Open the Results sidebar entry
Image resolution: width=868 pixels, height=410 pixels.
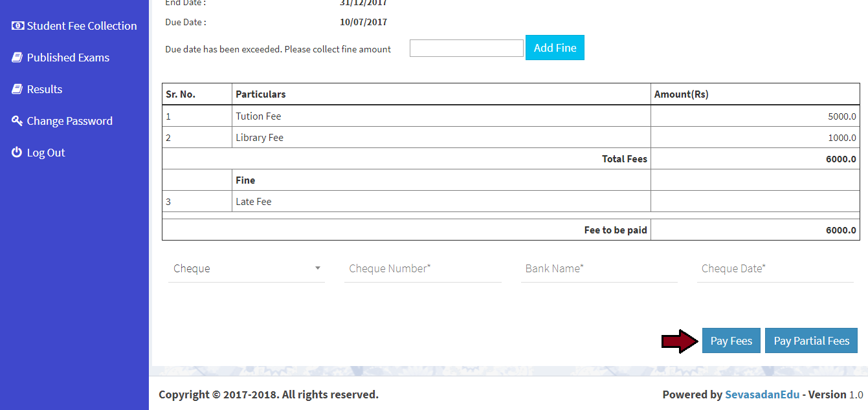[x=45, y=89]
